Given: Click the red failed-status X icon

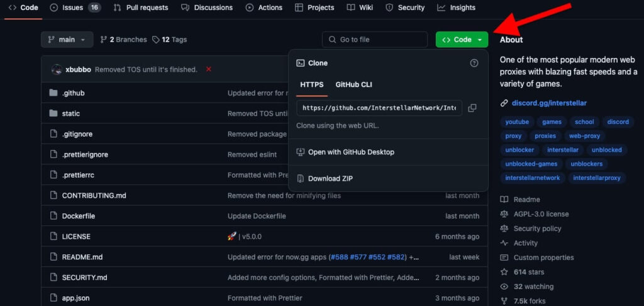Looking at the screenshot, I should tap(208, 69).
